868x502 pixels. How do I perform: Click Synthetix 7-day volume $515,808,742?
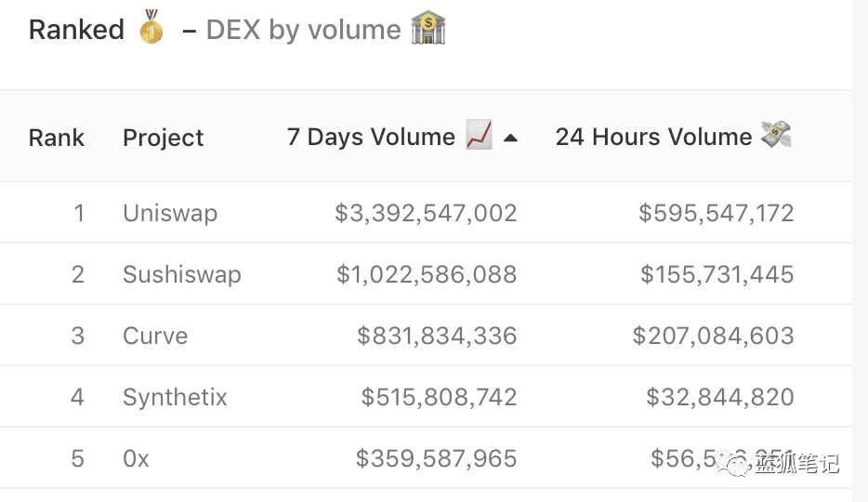point(439,397)
